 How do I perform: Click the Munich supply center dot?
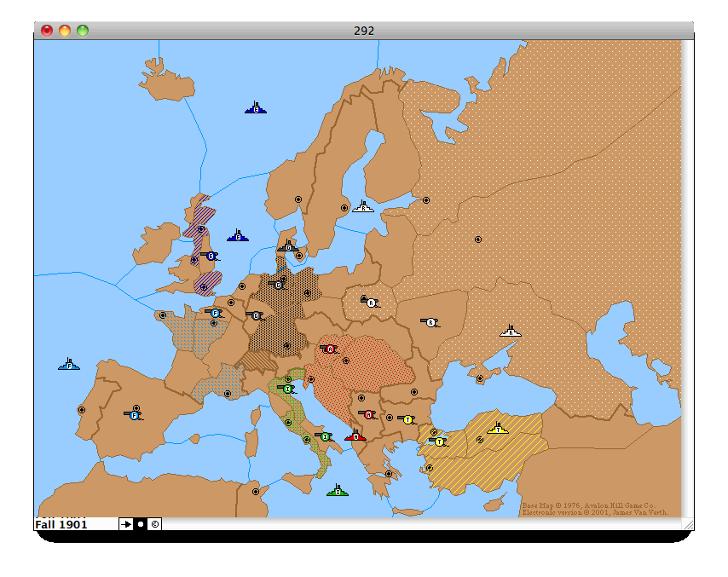coord(287,346)
